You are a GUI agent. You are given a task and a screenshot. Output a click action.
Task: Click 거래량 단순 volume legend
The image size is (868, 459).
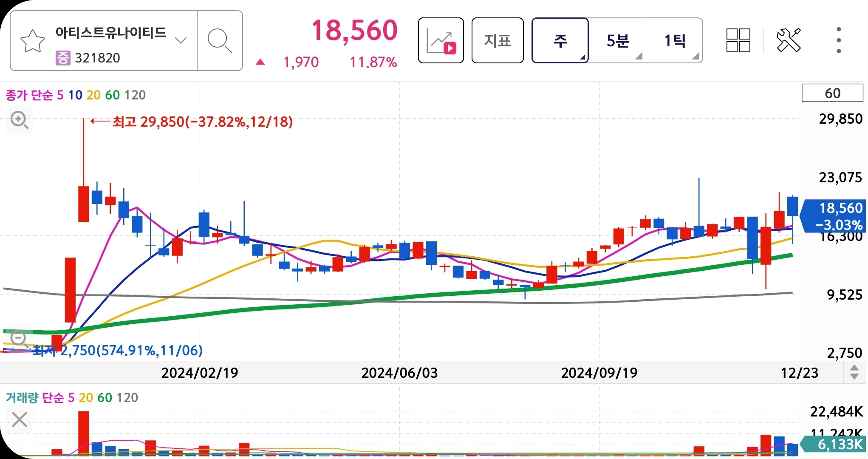[35, 397]
